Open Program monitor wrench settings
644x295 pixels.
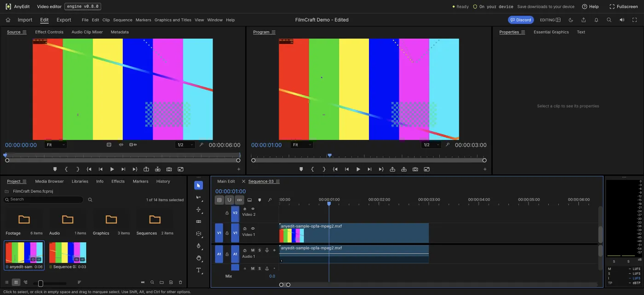point(448,145)
